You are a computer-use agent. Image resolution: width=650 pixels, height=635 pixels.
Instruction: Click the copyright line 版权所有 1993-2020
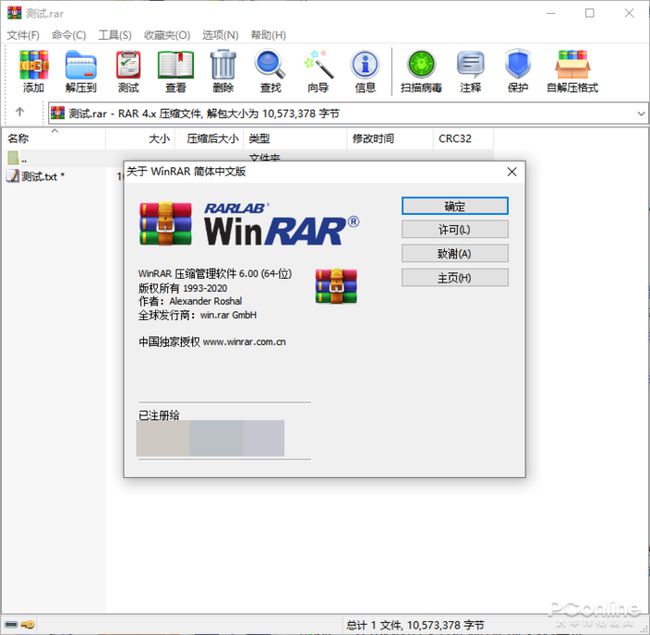183,288
